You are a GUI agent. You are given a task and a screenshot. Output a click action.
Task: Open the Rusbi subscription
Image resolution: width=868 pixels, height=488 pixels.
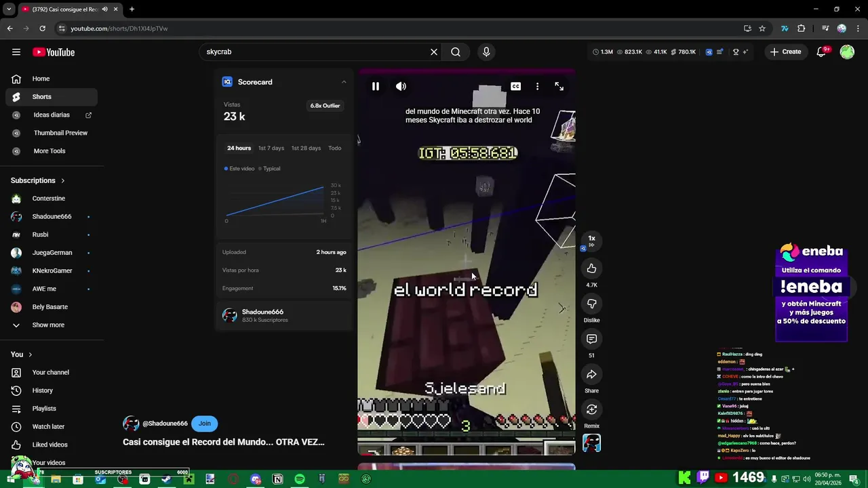52,235
